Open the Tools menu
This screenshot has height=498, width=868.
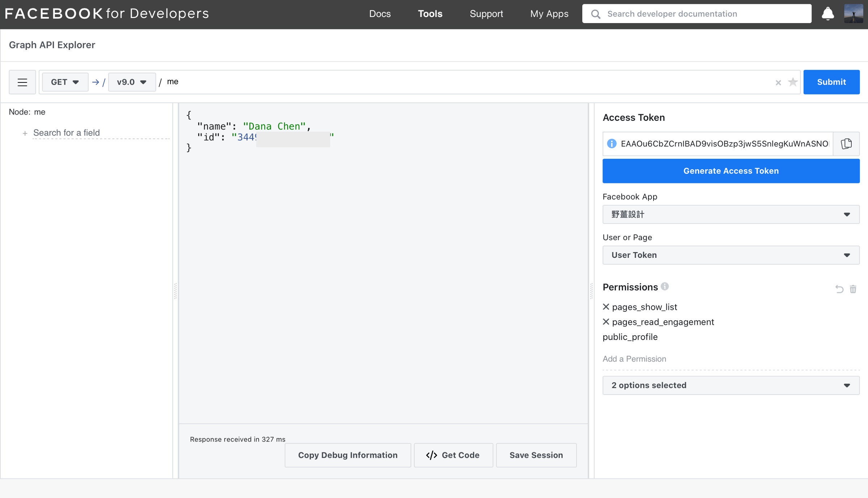pyautogui.click(x=430, y=14)
